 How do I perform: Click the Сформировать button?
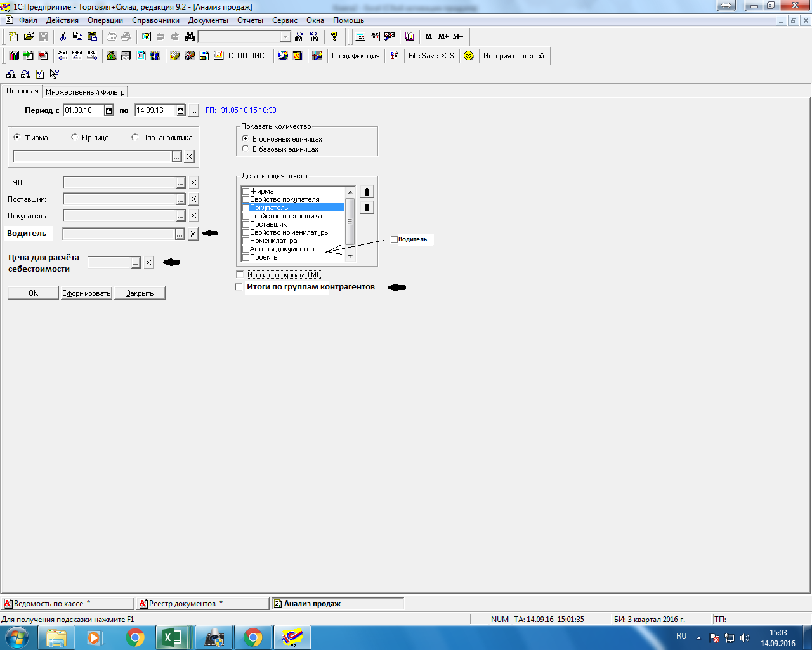coord(86,293)
